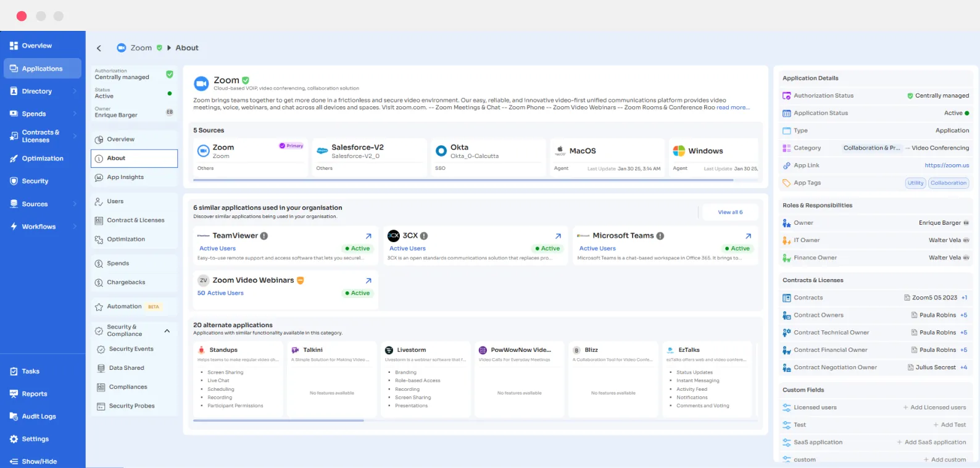The height and width of the screenshot is (468, 980).
Task: Click the App Tags tag icon
Action: coord(787,183)
